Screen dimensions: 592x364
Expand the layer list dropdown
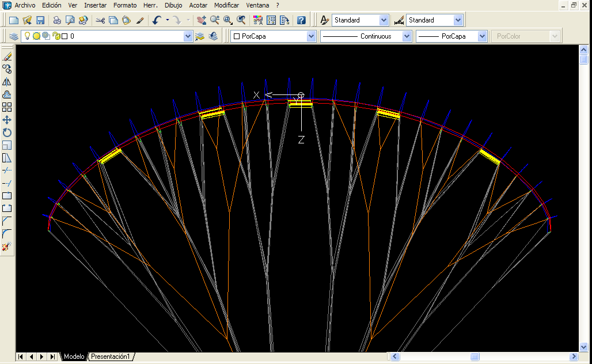click(x=188, y=36)
